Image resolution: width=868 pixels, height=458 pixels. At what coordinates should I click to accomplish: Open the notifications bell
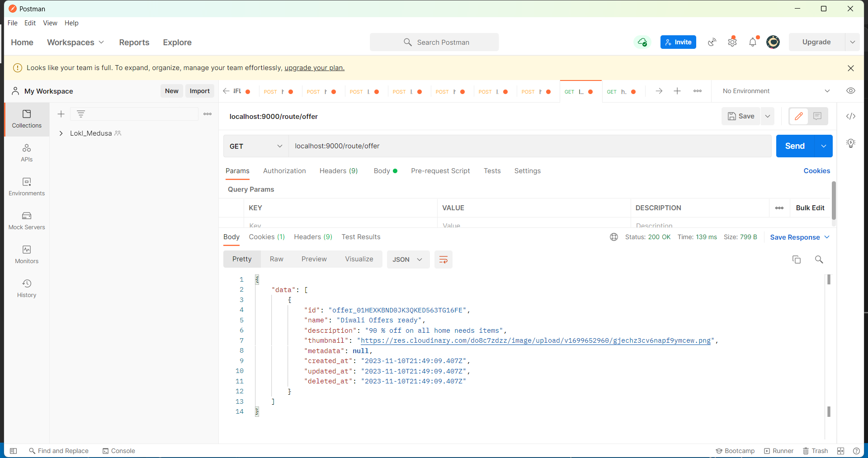point(752,42)
